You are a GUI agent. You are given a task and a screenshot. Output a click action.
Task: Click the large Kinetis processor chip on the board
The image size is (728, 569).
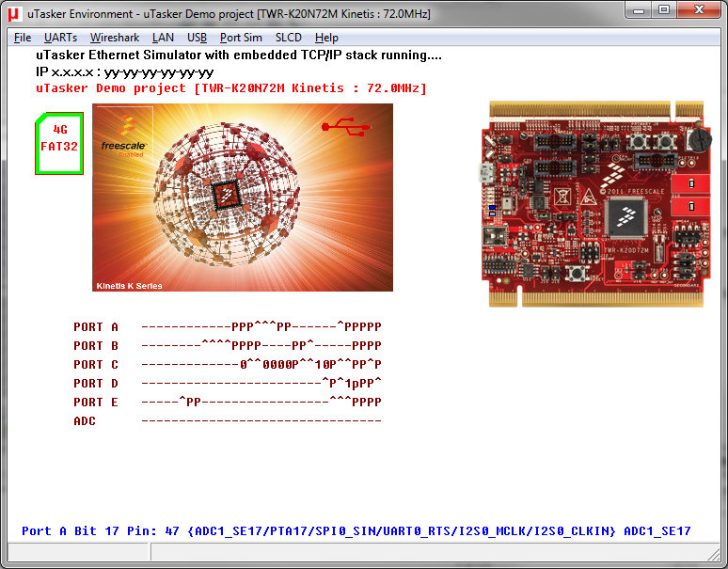point(626,217)
